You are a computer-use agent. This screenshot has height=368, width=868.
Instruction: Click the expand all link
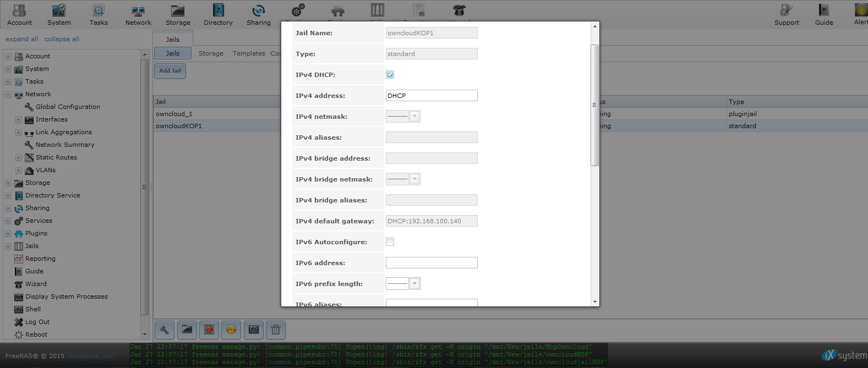[21, 39]
